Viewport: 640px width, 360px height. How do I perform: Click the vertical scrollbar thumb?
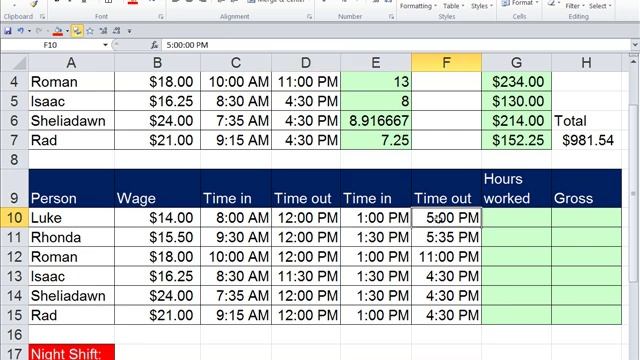pos(633,192)
